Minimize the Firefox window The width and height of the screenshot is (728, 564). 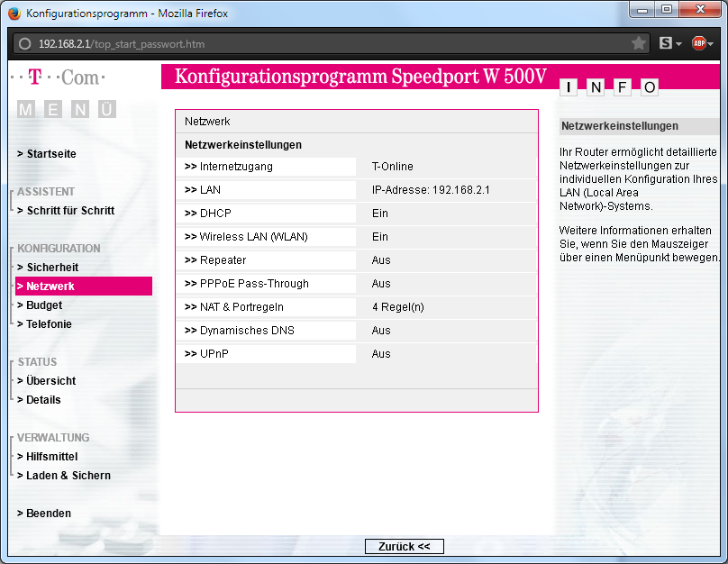(642, 9)
